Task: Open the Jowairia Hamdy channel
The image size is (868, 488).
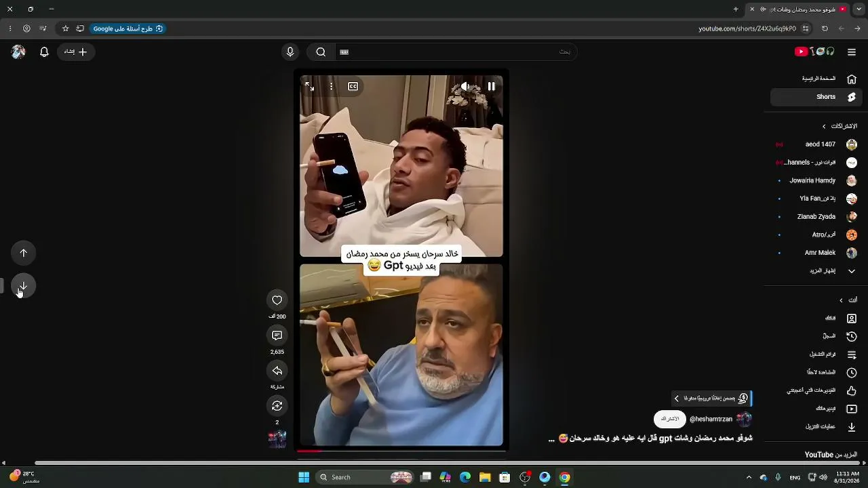Action: [x=818, y=180]
